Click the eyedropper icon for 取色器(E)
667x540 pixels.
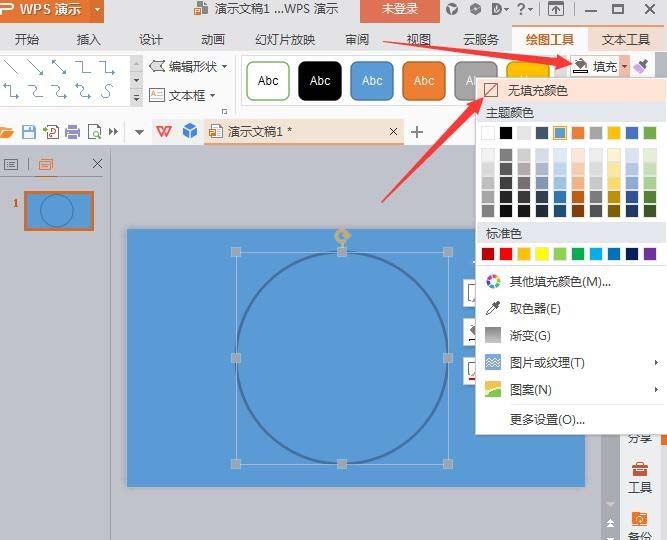coord(493,308)
